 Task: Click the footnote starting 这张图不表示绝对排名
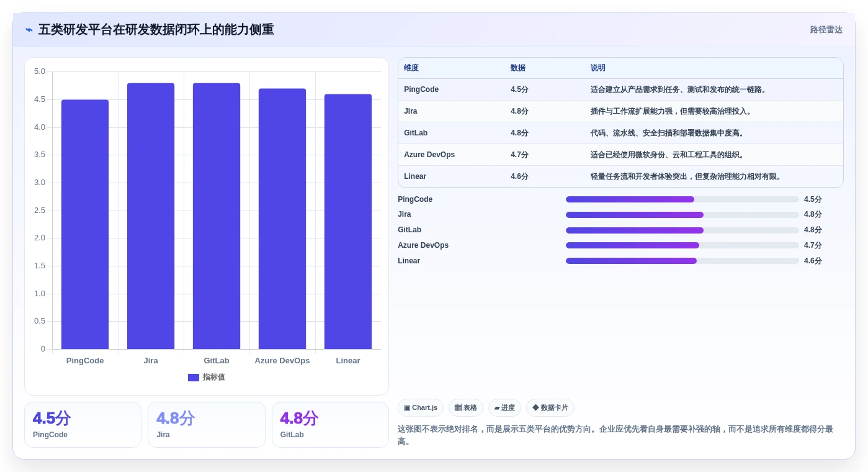[x=615, y=435]
